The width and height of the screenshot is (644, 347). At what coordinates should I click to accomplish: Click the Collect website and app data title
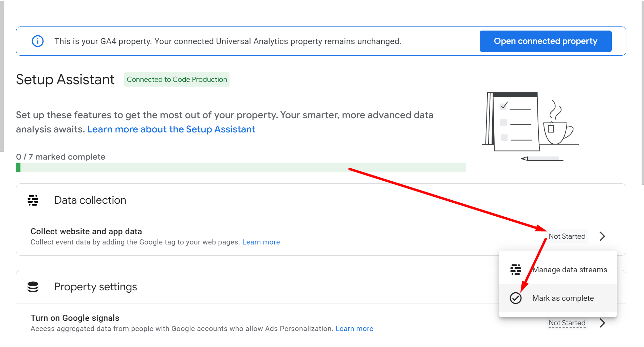point(86,232)
